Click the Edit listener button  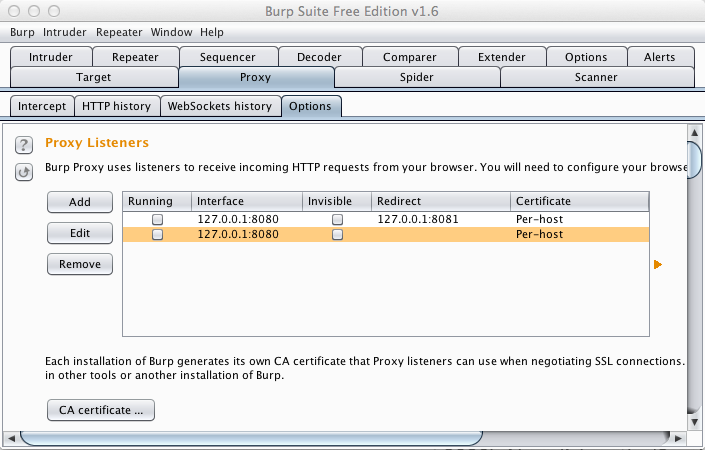tap(80, 233)
